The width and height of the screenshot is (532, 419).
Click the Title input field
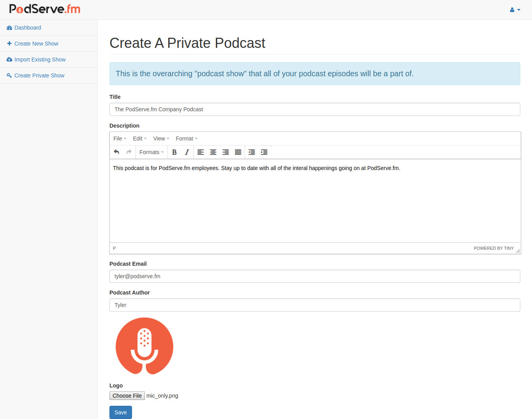point(315,109)
